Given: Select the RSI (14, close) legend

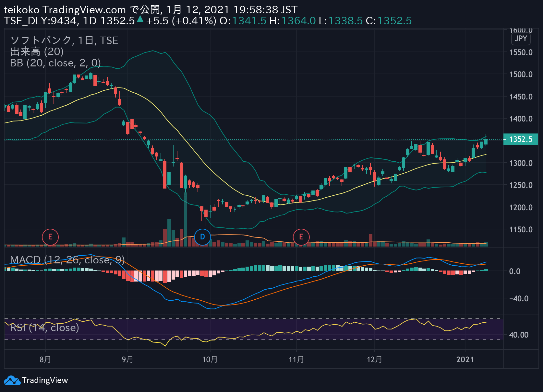Looking at the screenshot, I should pyautogui.click(x=45, y=328).
